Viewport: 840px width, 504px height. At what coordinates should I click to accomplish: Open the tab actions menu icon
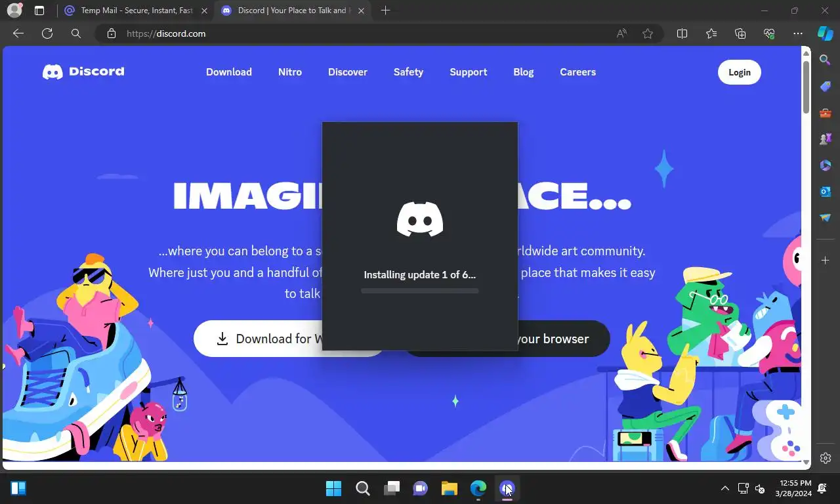[39, 10]
